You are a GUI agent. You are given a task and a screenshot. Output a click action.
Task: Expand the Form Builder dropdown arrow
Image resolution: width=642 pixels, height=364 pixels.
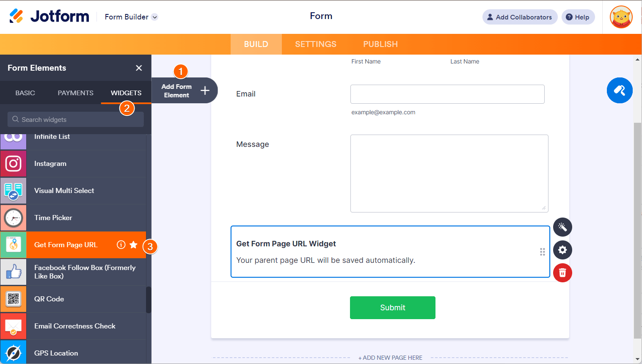[x=155, y=17]
